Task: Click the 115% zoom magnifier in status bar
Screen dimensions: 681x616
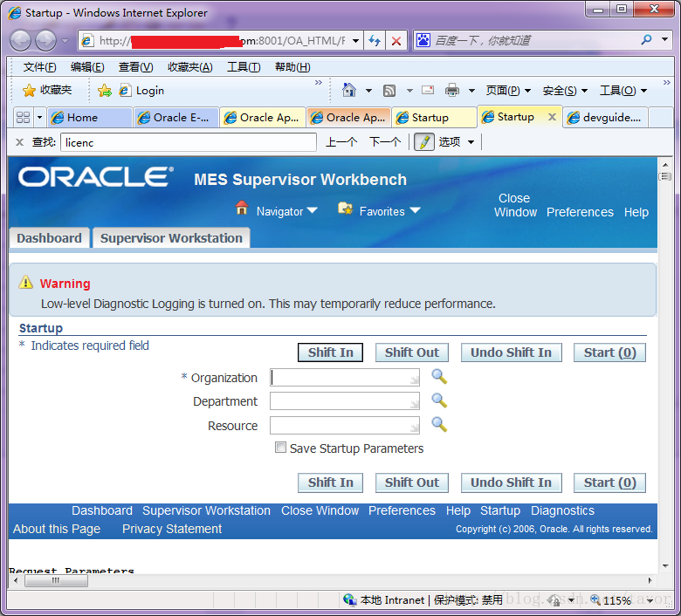Action: (595, 600)
